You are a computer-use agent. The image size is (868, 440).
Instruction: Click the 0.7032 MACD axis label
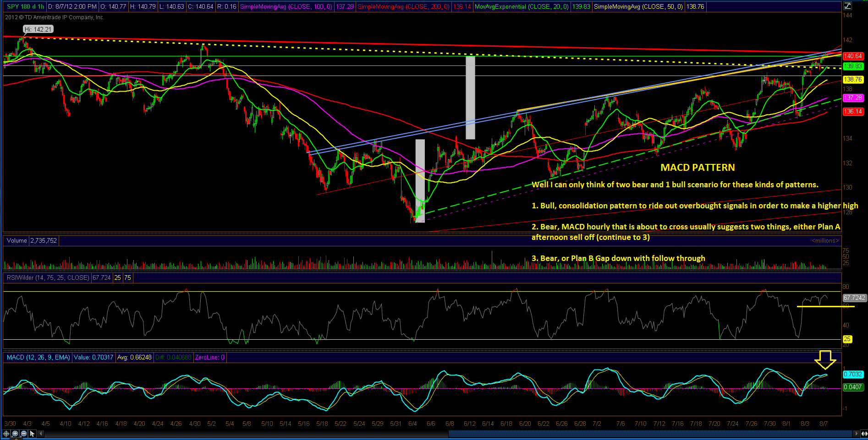pos(853,375)
